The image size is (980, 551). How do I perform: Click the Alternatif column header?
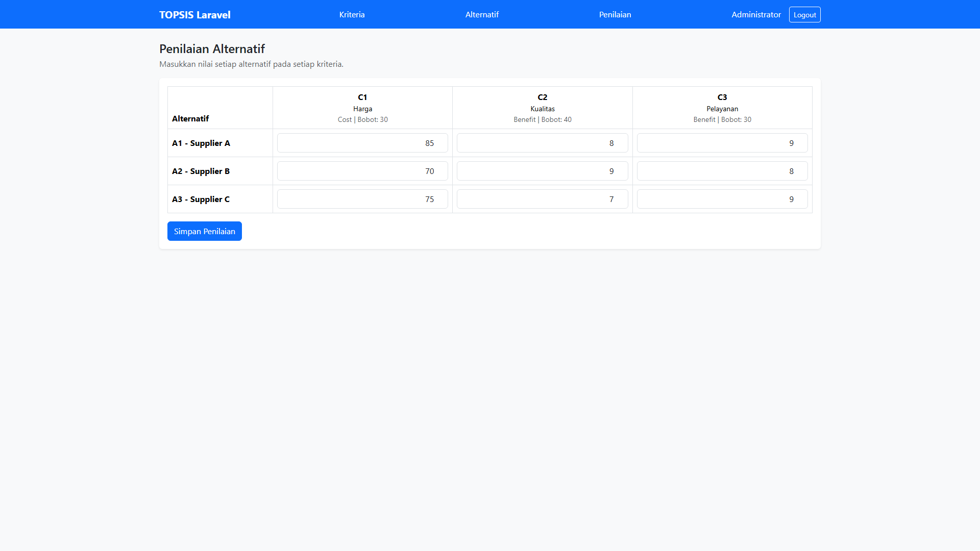(190, 118)
